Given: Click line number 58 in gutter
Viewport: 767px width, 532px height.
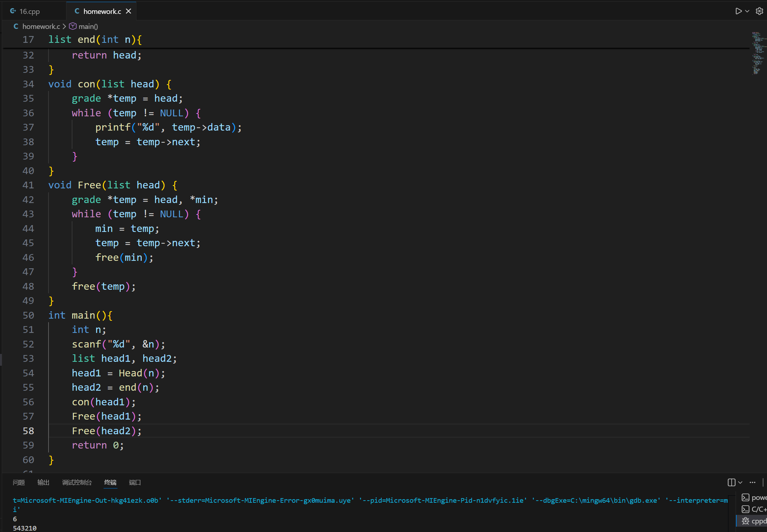Looking at the screenshot, I should click(x=28, y=431).
